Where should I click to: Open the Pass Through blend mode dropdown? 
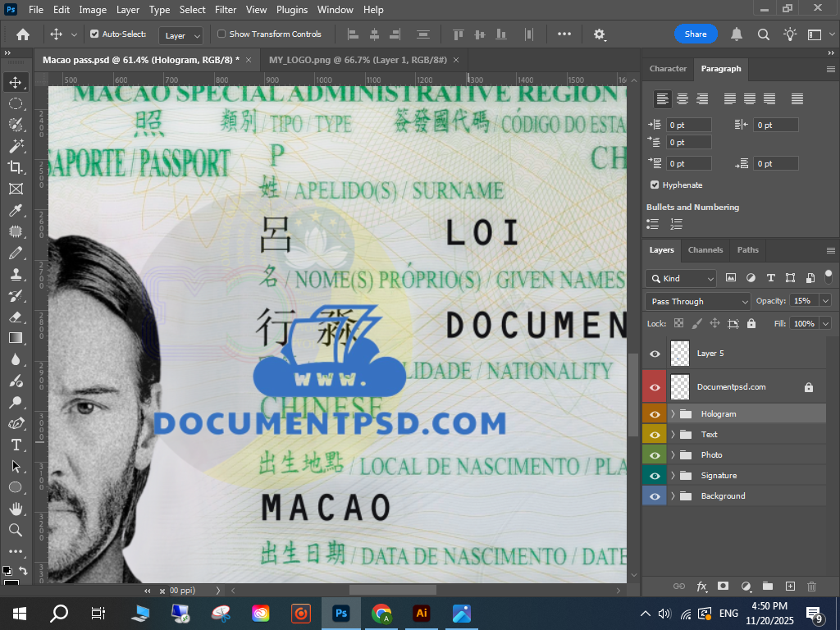coord(697,301)
